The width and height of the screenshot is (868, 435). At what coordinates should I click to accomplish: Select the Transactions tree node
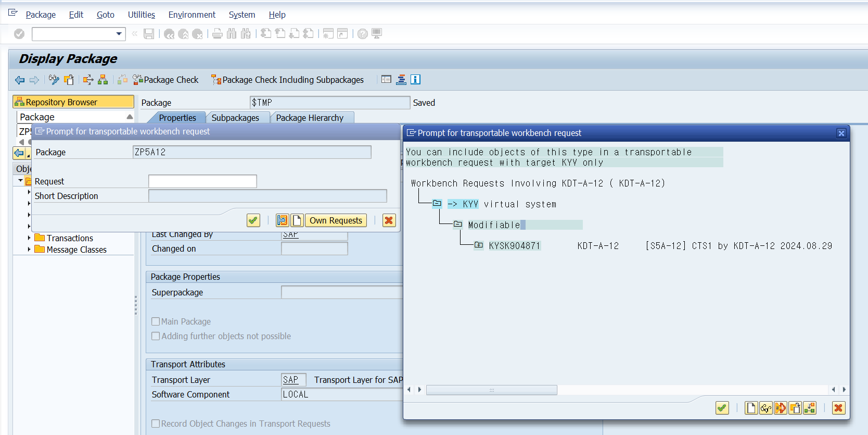coord(70,238)
